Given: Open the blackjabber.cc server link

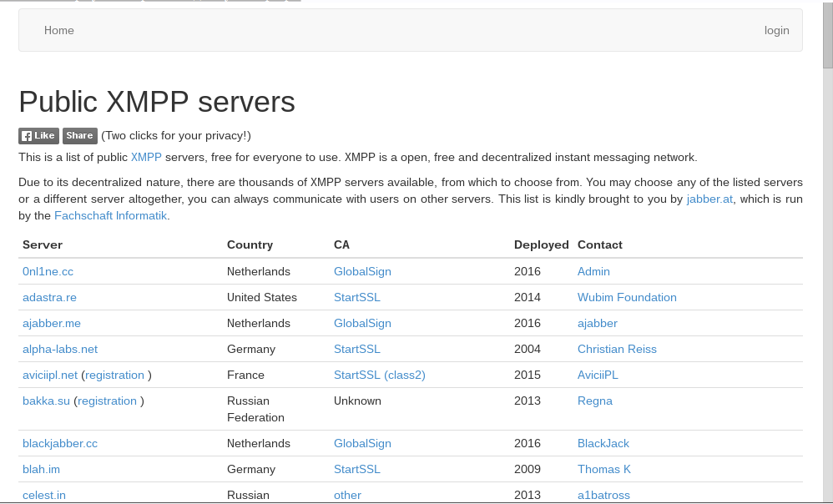Looking at the screenshot, I should point(60,443).
